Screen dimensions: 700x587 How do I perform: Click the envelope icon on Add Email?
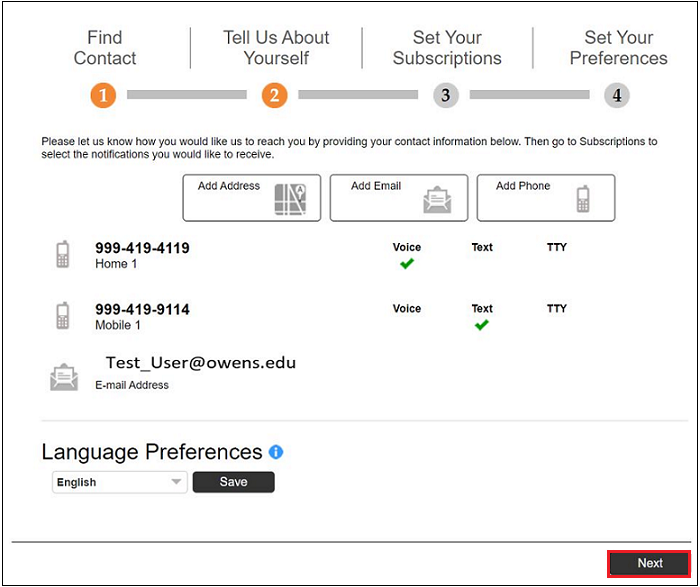tap(437, 201)
